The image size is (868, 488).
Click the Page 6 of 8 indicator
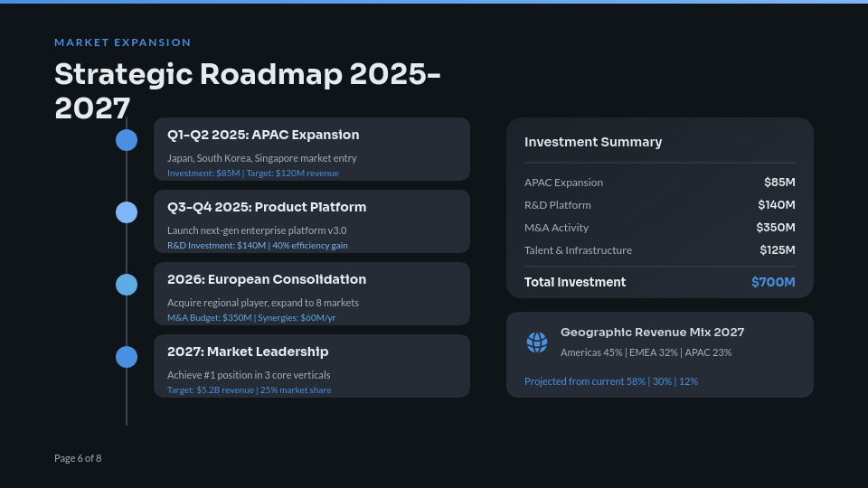pos(78,458)
